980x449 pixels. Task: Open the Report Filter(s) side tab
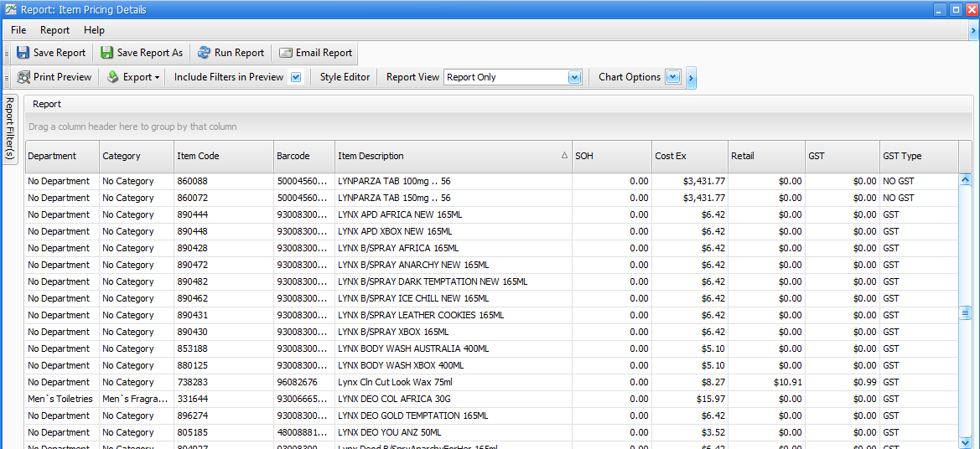click(10, 128)
